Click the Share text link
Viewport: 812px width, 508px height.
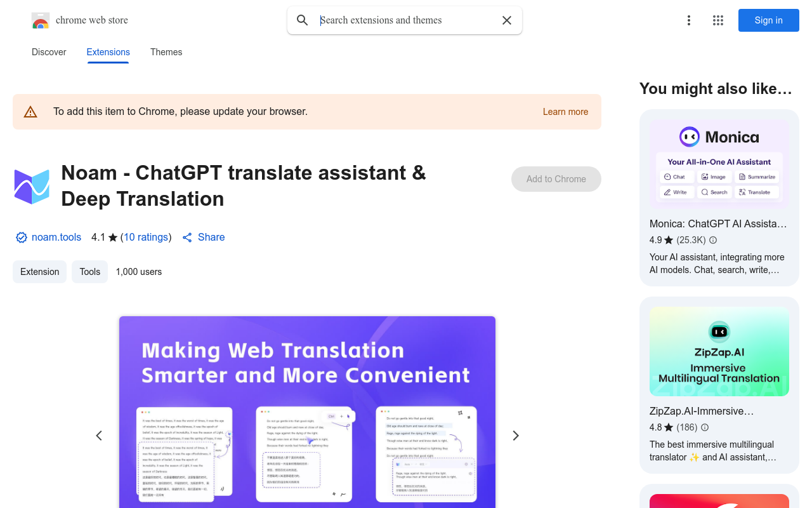pyautogui.click(x=211, y=237)
